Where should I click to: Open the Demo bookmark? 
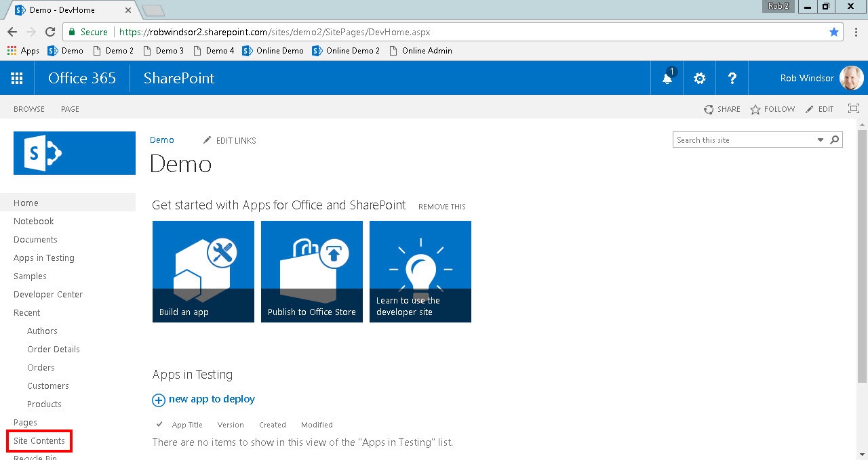65,51
